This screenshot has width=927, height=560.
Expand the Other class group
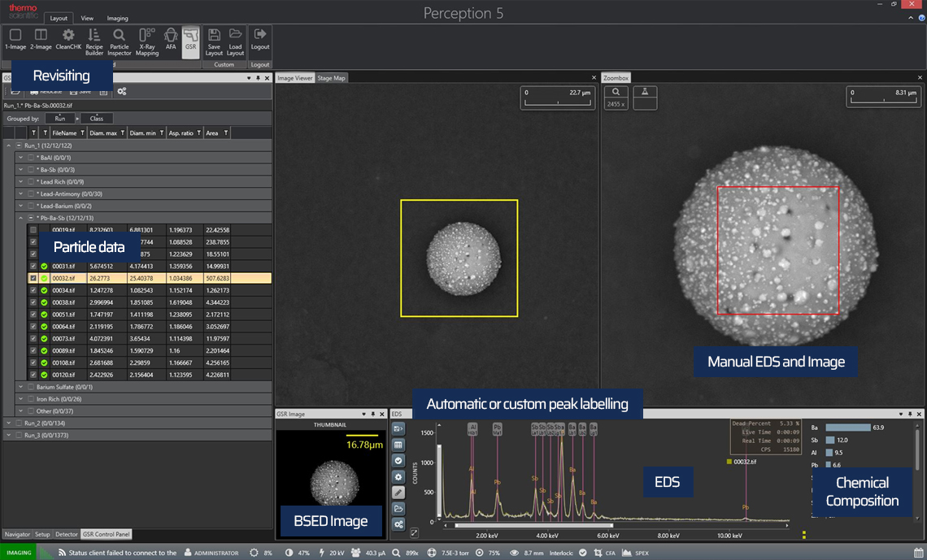pos(20,411)
